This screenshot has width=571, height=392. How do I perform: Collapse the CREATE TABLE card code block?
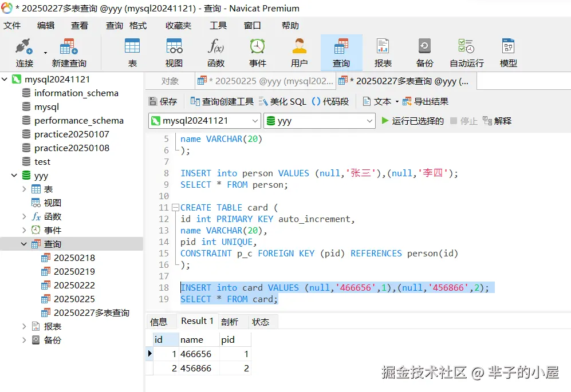[x=175, y=208]
